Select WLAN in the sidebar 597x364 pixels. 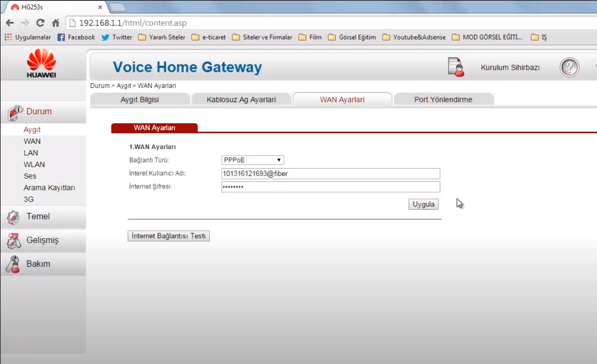tap(34, 164)
